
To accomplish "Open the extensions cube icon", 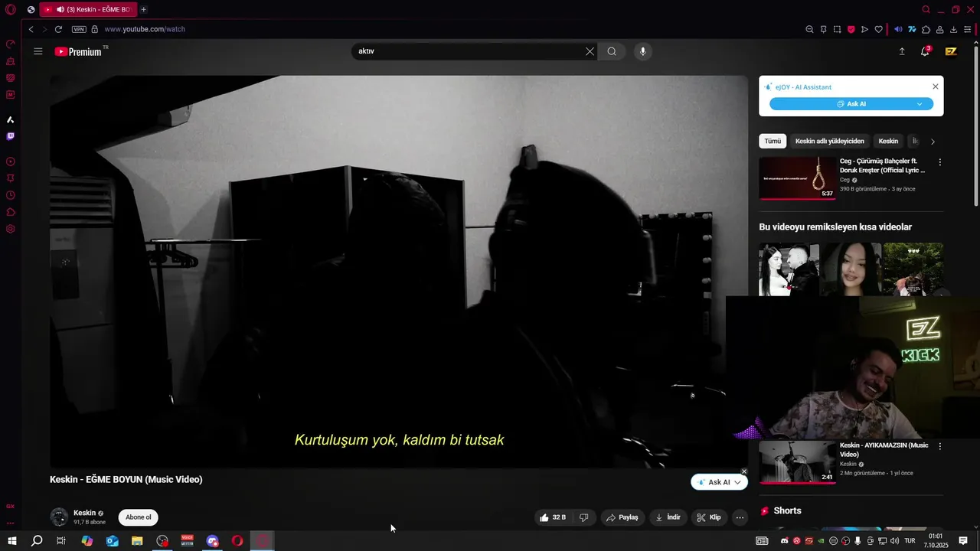I will click(926, 29).
